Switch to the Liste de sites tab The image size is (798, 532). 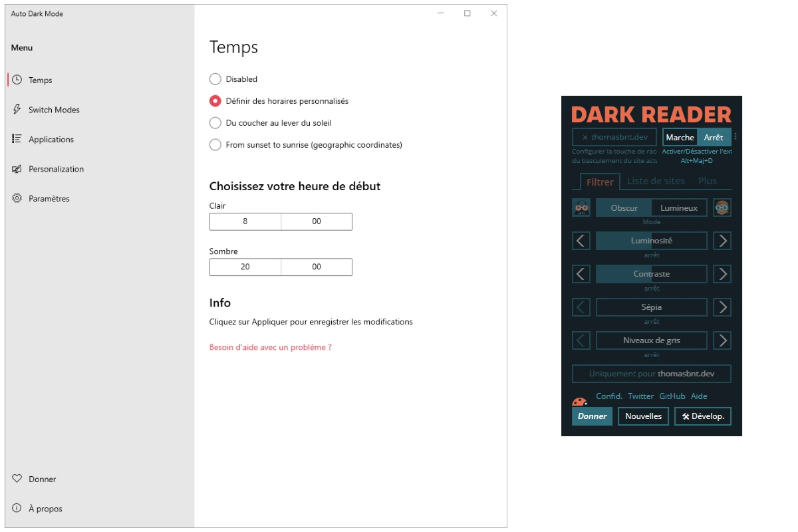tap(656, 181)
